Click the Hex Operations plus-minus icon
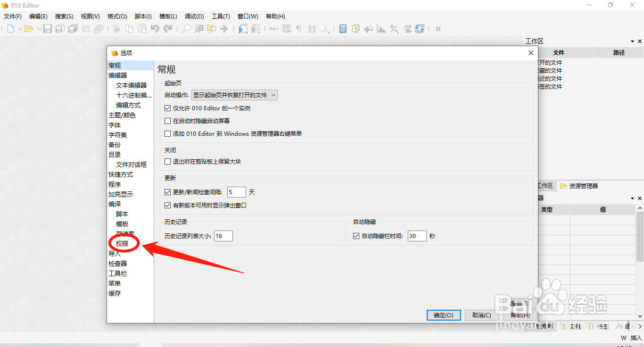The image size is (644, 347). point(394,29)
